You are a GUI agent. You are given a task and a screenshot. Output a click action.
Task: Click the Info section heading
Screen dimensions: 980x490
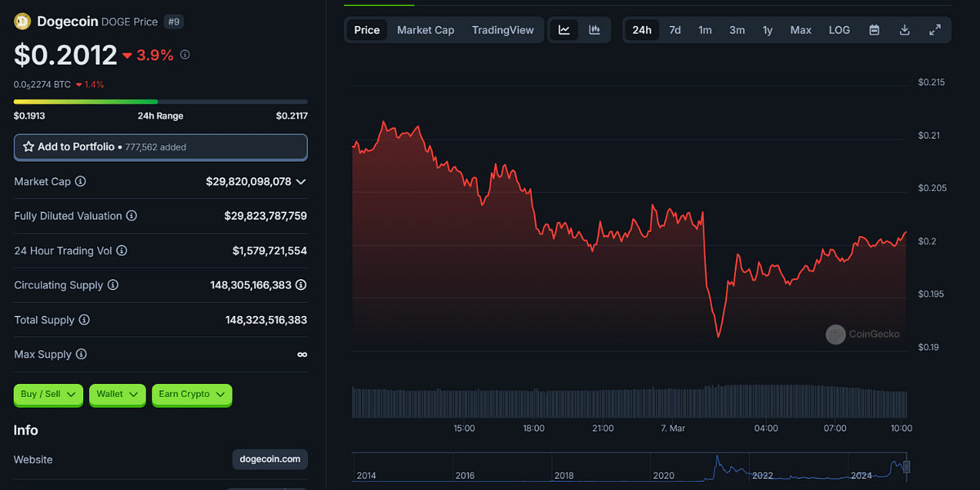pyautogui.click(x=26, y=430)
